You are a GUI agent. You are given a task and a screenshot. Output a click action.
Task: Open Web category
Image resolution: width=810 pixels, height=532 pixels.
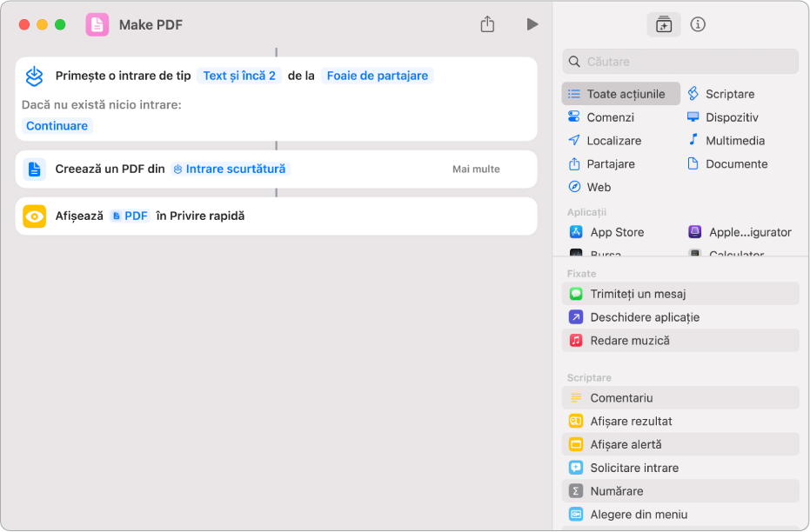pyautogui.click(x=589, y=187)
